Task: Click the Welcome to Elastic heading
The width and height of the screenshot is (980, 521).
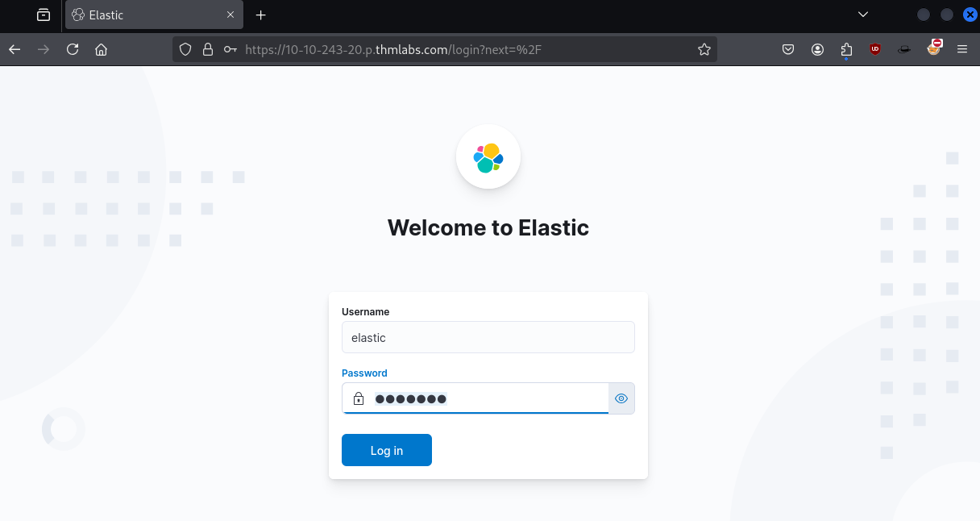Action: (x=488, y=227)
